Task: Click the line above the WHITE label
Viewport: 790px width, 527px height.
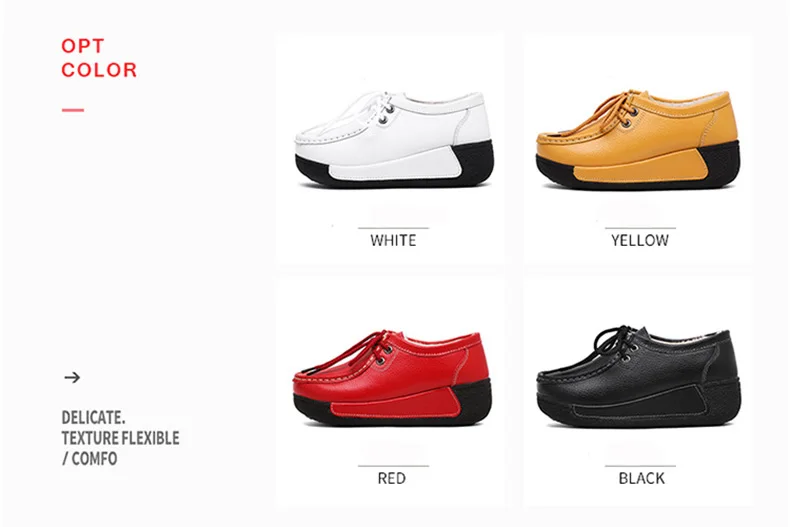Action: [x=393, y=228]
